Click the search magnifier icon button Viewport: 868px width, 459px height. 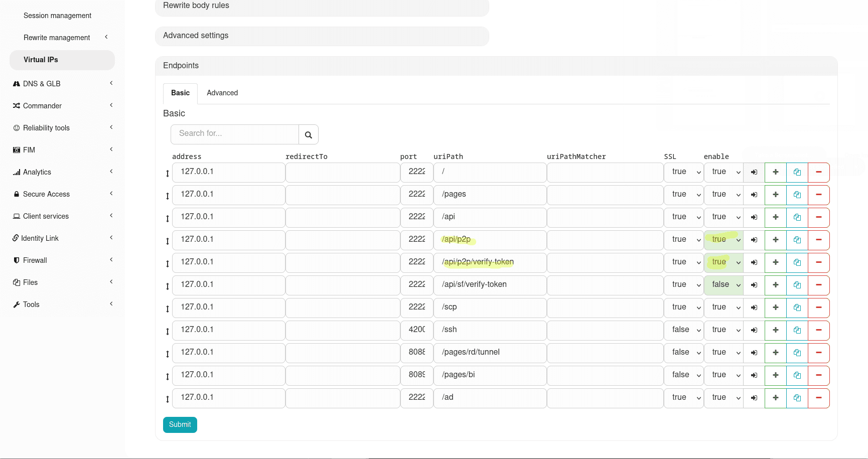(x=308, y=134)
